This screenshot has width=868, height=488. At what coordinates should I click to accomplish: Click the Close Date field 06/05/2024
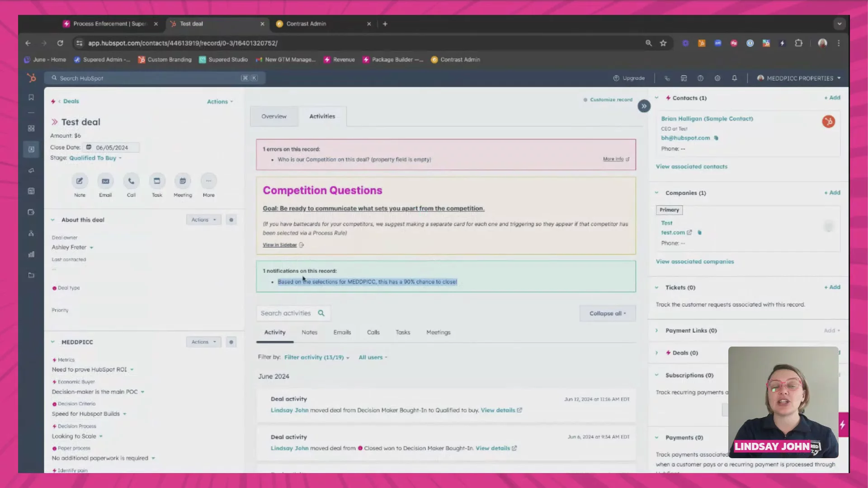click(x=112, y=147)
